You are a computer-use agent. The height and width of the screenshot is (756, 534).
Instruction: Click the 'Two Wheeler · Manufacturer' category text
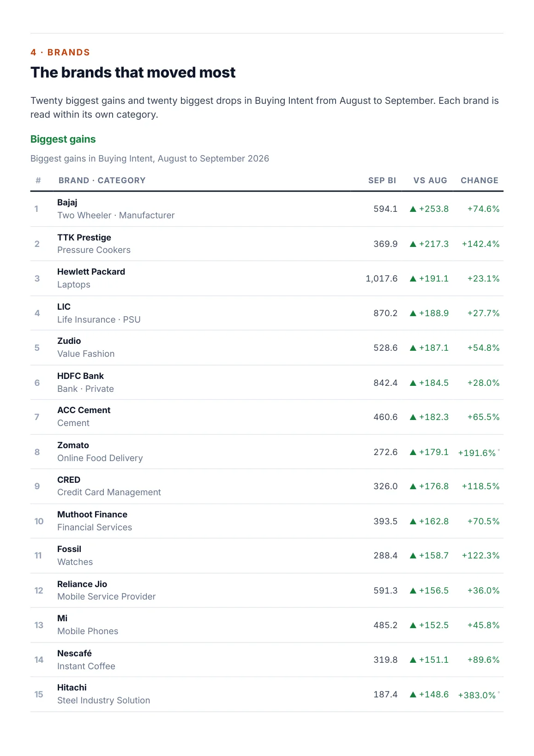pos(116,216)
